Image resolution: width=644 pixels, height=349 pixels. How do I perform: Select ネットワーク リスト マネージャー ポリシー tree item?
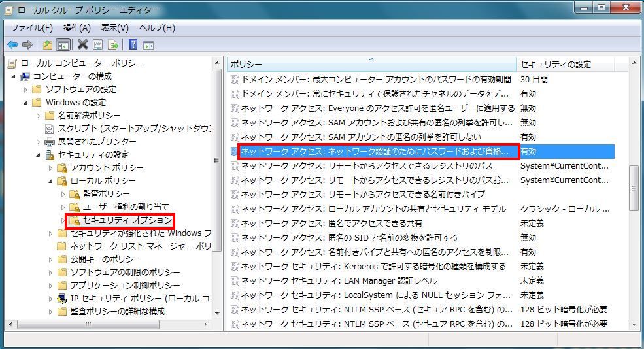(141, 246)
